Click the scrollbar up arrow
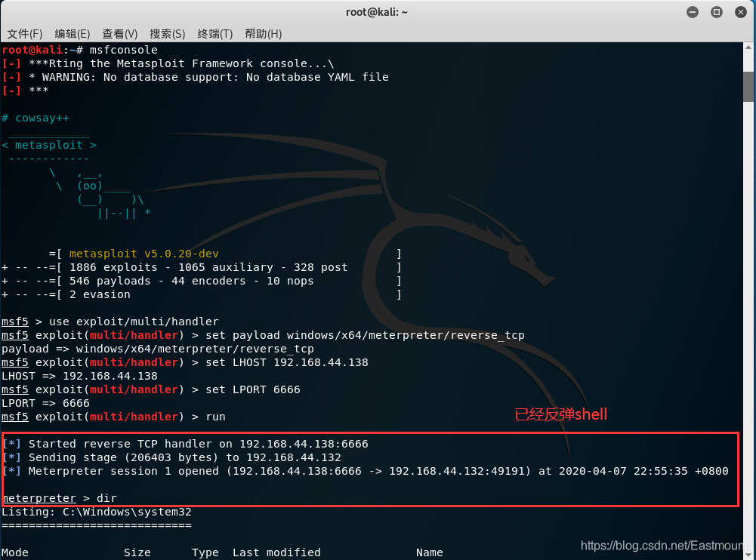 pos(748,48)
